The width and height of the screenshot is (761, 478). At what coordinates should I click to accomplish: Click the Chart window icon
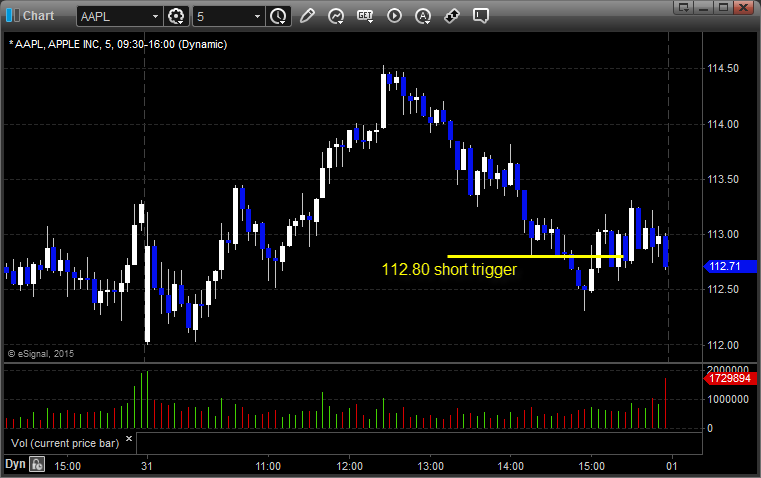(12, 16)
